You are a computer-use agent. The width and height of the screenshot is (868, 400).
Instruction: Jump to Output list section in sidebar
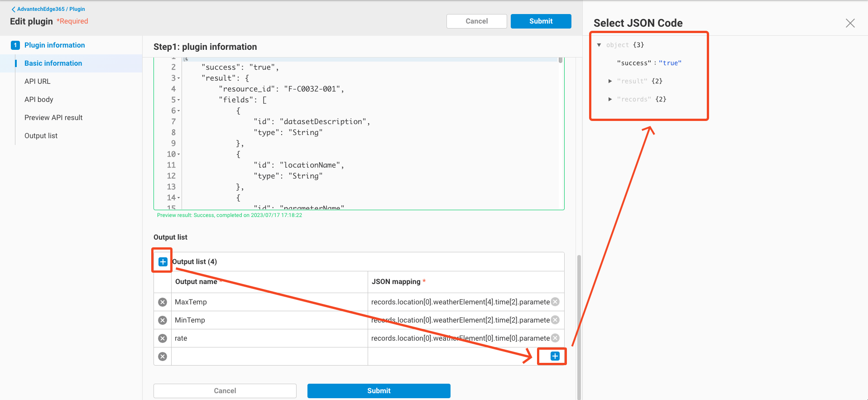(41, 136)
